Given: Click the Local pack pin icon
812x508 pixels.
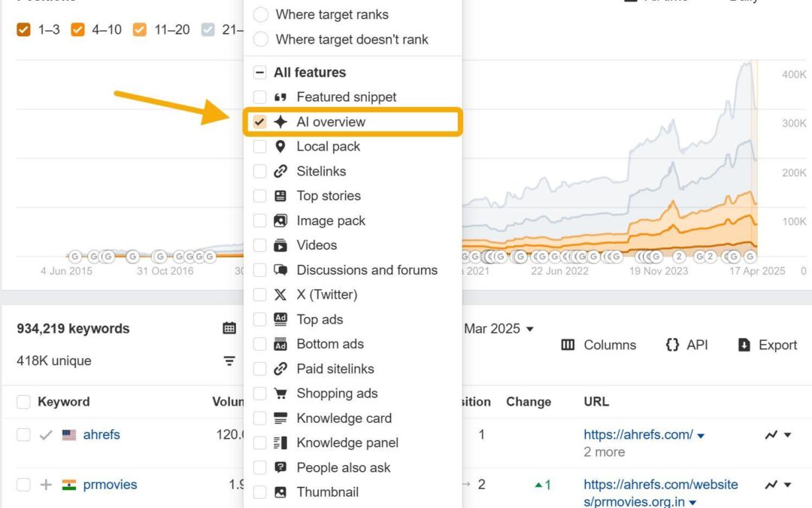Looking at the screenshot, I should (x=280, y=147).
